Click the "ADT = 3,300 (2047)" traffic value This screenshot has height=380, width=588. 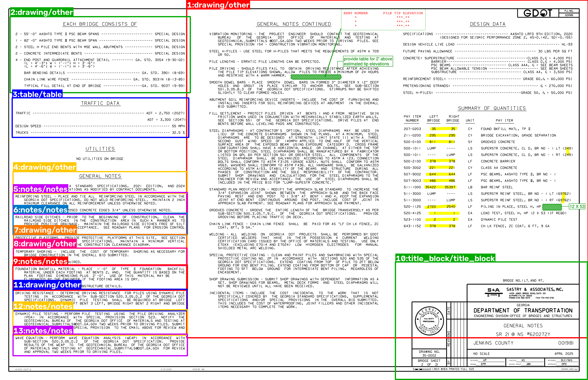[x=167, y=120]
